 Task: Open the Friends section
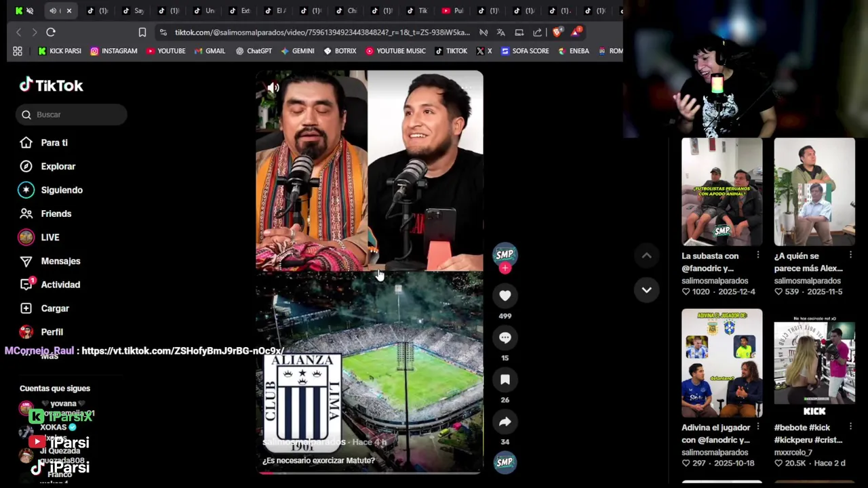tap(45, 213)
